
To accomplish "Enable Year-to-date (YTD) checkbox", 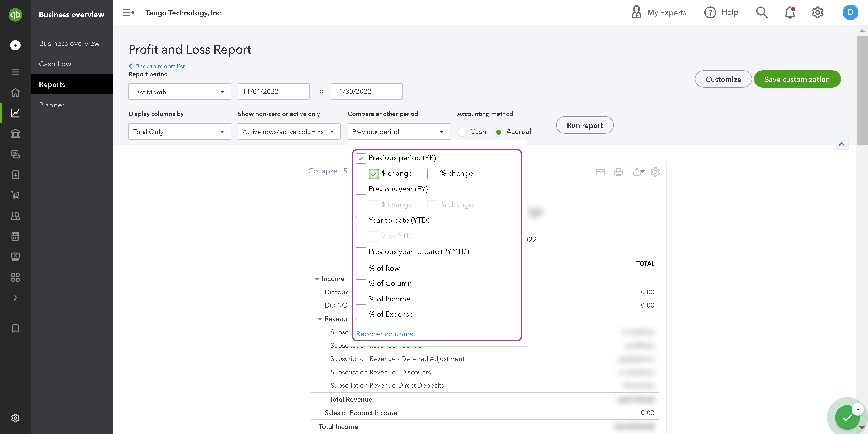I will pos(361,221).
